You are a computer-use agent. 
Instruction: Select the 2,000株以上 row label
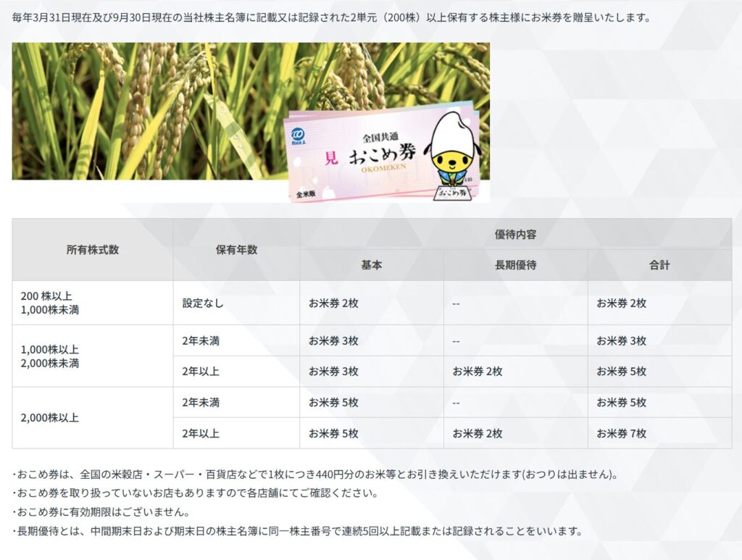50,418
